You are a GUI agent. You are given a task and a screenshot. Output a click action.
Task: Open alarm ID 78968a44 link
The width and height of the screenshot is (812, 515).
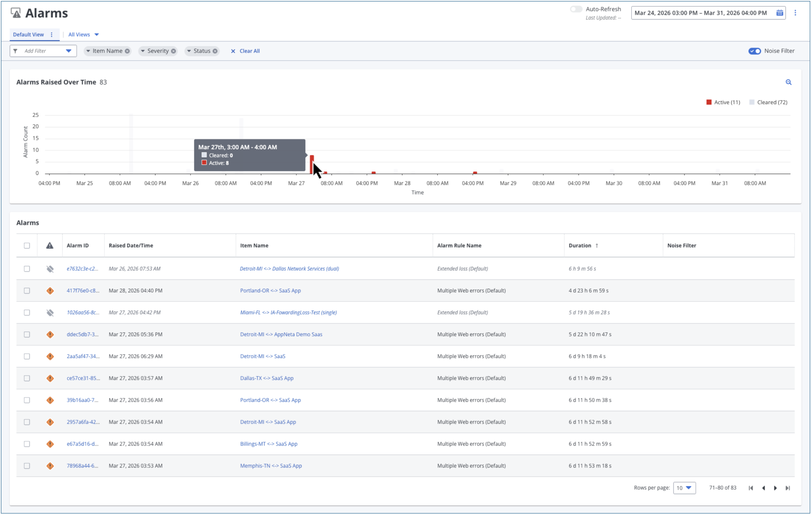coord(83,466)
